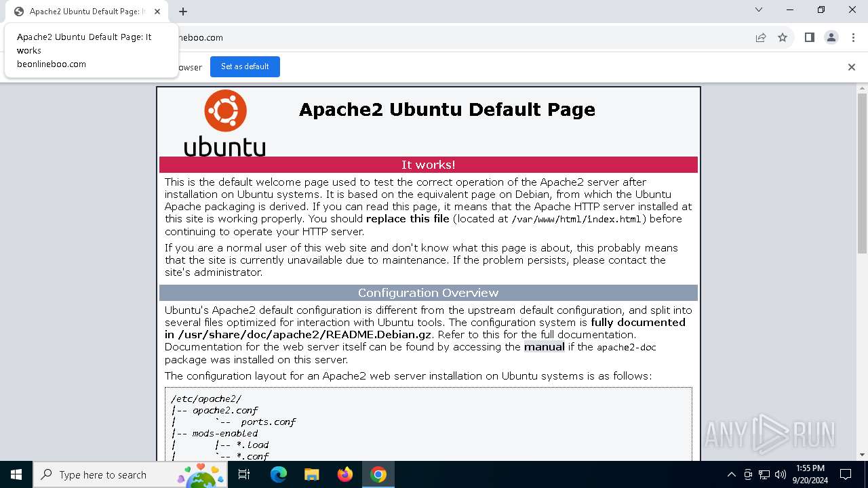Click the apache2.conf entry in the layout
This screenshot has height=488, width=868.
tap(225, 411)
